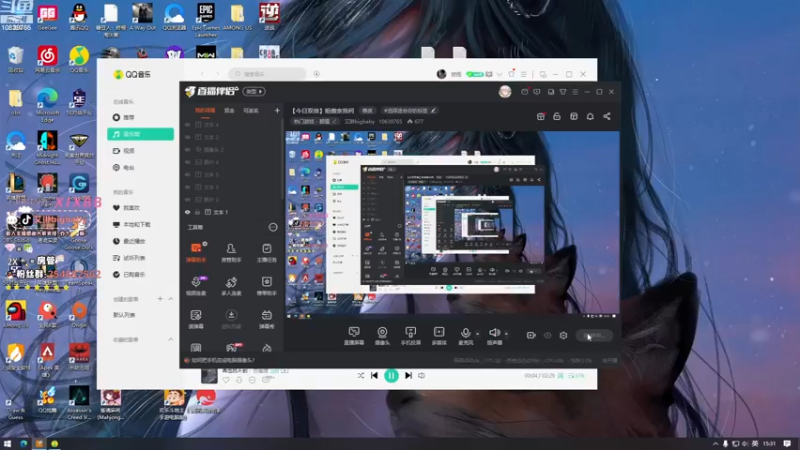Open bell notification icon in live companion
The height and width of the screenshot is (450, 800).
590,116
